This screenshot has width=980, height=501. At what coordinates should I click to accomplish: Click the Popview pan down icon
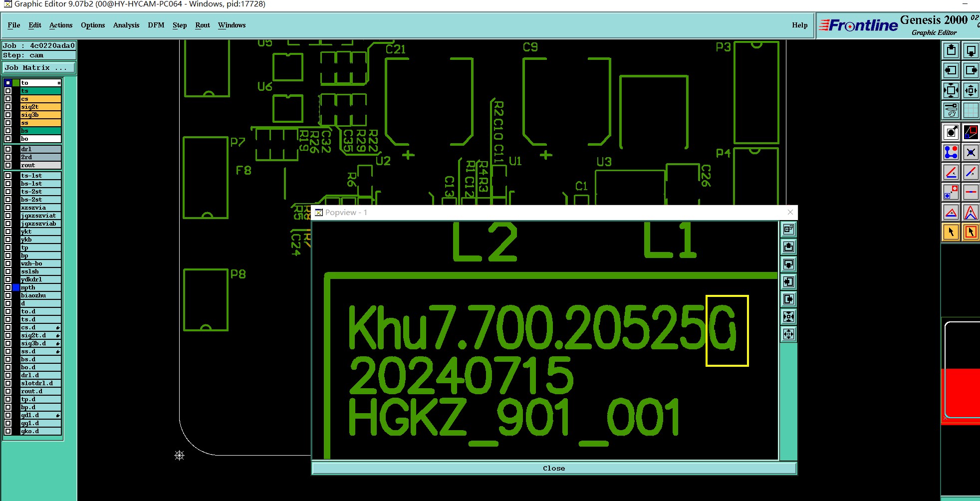tap(788, 264)
